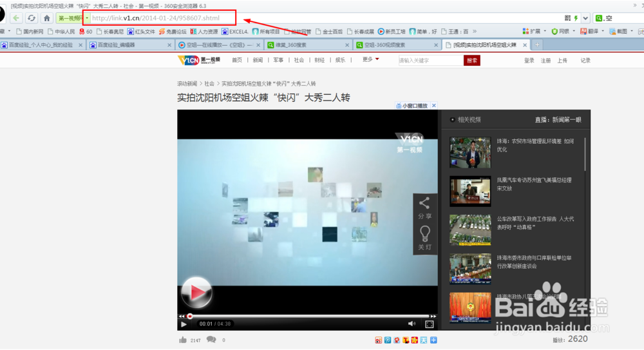Click the large red play button on video
The height and width of the screenshot is (350, 644).
196,293
